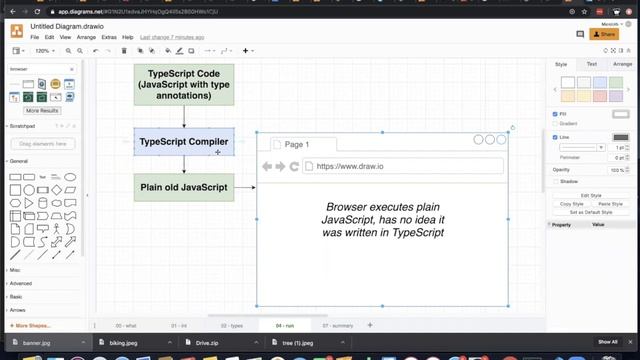This screenshot has width=640, height=360.
Task: Click the draw.io app logo
Action: 17,31
